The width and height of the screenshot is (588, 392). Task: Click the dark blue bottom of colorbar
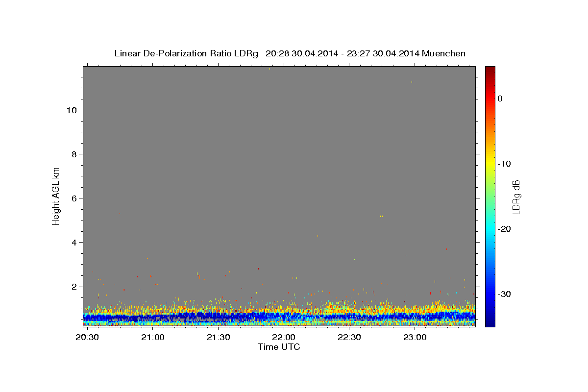[x=490, y=322]
